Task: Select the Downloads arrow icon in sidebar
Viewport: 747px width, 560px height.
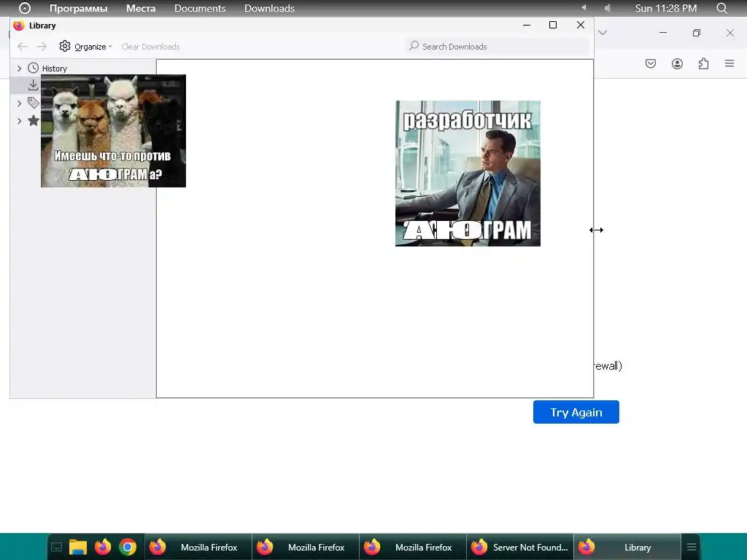Action: pyautogui.click(x=33, y=85)
